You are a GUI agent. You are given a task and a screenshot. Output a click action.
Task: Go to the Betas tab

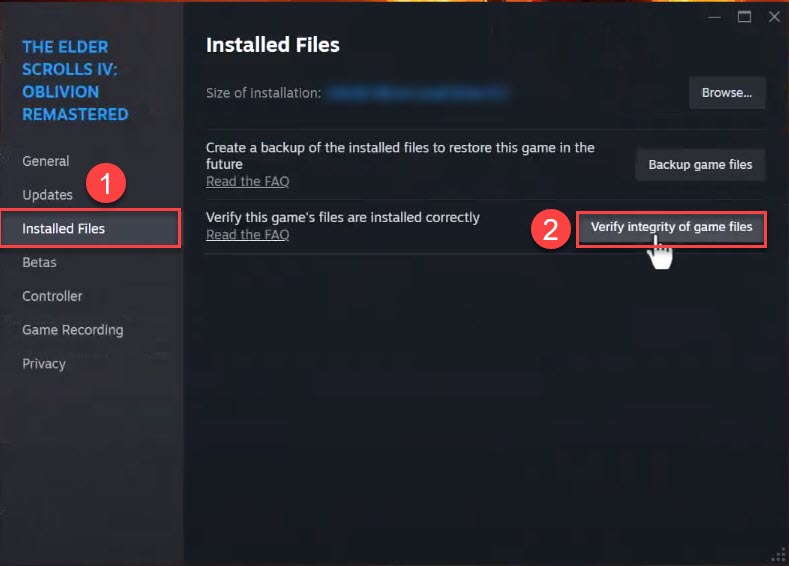pyautogui.click(x=39, y=262)
